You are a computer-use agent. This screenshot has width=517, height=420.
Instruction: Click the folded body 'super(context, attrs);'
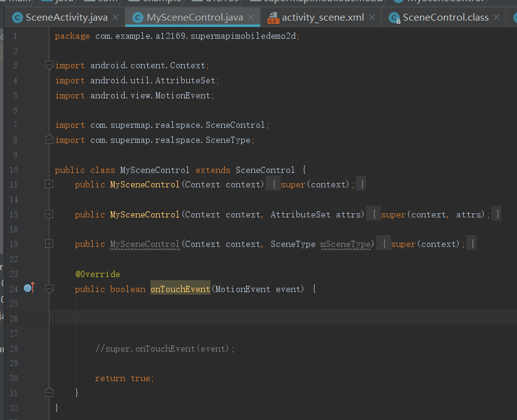(x=436, y=214)
